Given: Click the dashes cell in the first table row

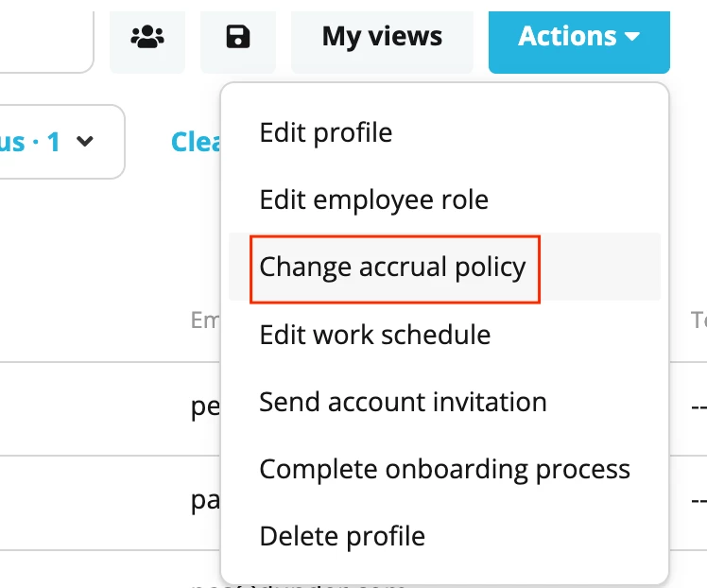Looking at the screenshot, I should (698, 407).
